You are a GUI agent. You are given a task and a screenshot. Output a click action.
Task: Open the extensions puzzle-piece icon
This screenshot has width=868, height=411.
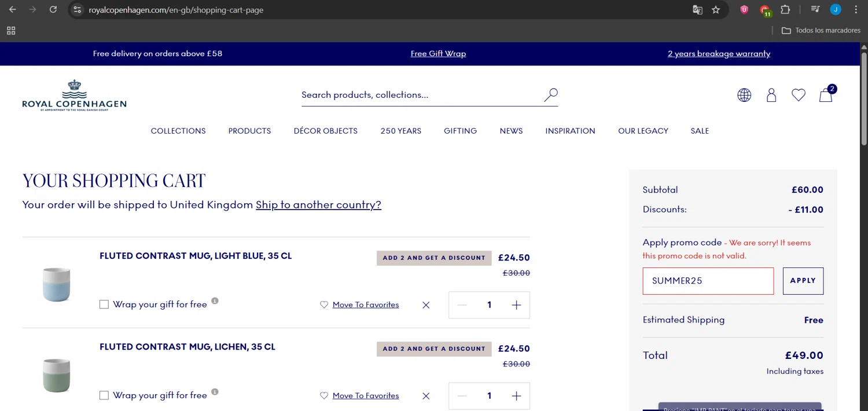coord(785,10)
